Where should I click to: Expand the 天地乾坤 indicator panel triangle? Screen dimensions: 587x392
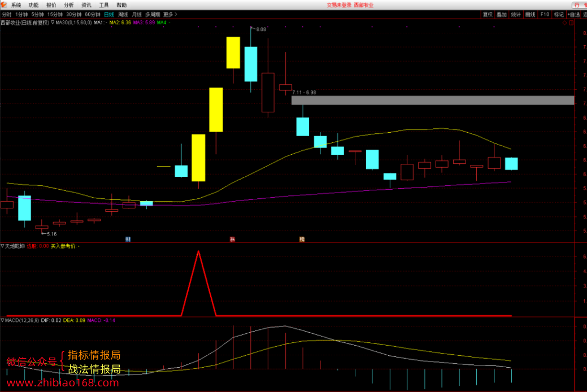pos(3,246)
